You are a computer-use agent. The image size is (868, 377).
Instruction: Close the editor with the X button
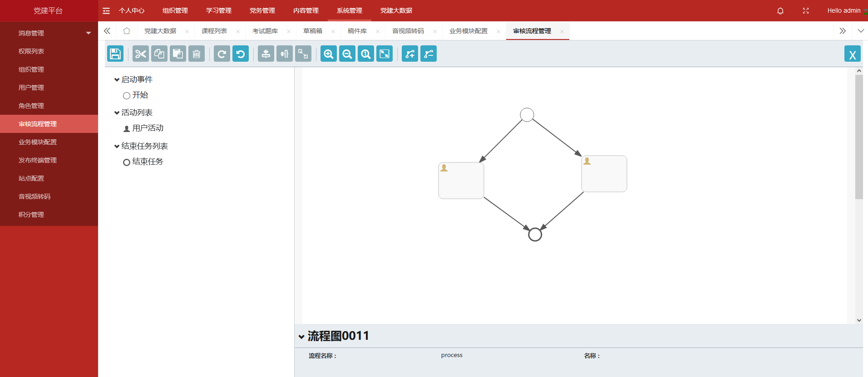pos(853,54)
